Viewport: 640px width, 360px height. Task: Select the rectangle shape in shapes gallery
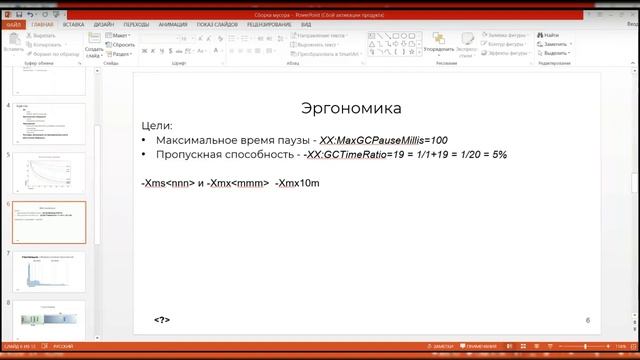(396, 36)
